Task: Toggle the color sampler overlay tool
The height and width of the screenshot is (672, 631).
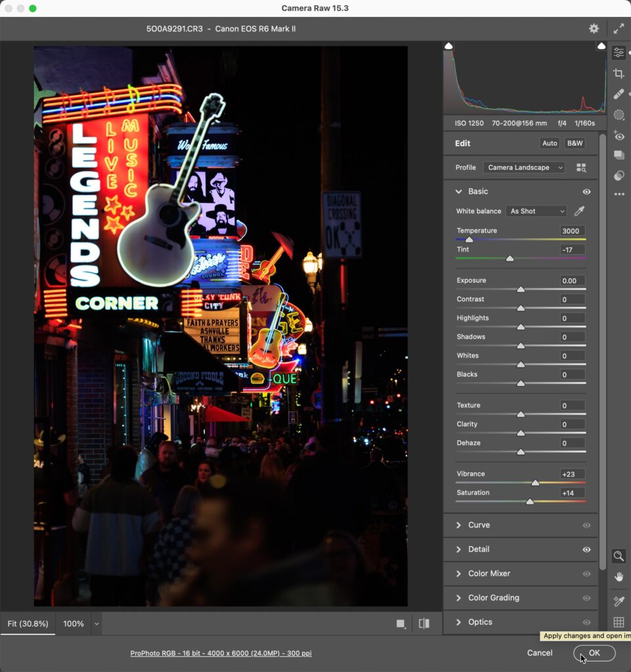Action: coord(619,601)
